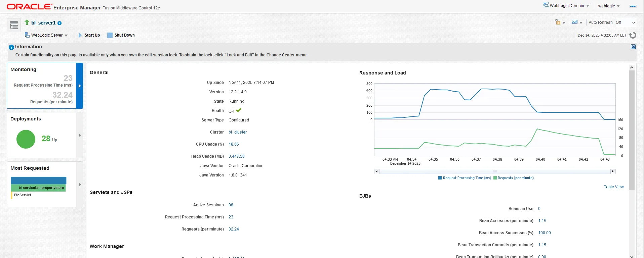Click the chart time range slider bar

coord(494,171)
